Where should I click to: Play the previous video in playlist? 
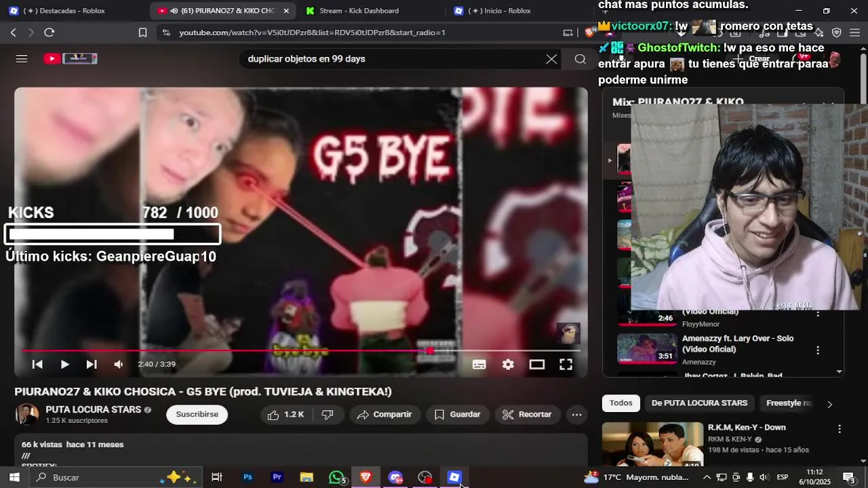pos(37,365)
